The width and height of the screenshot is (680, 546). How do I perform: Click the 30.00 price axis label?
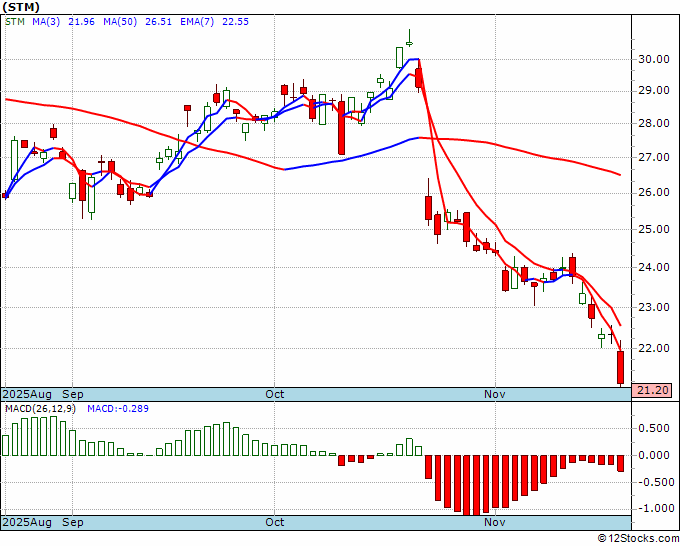click(654, 59)
